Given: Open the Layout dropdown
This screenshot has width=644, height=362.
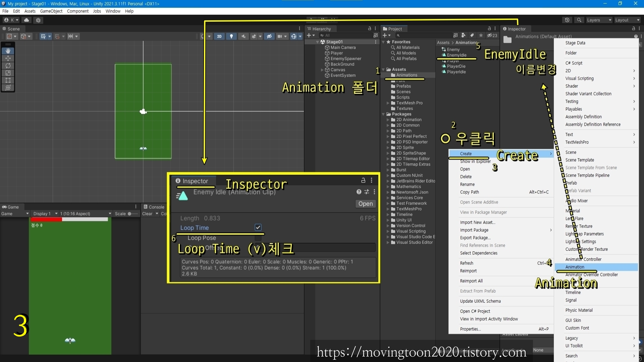Looking at the screenshot, I should point(627,20).
